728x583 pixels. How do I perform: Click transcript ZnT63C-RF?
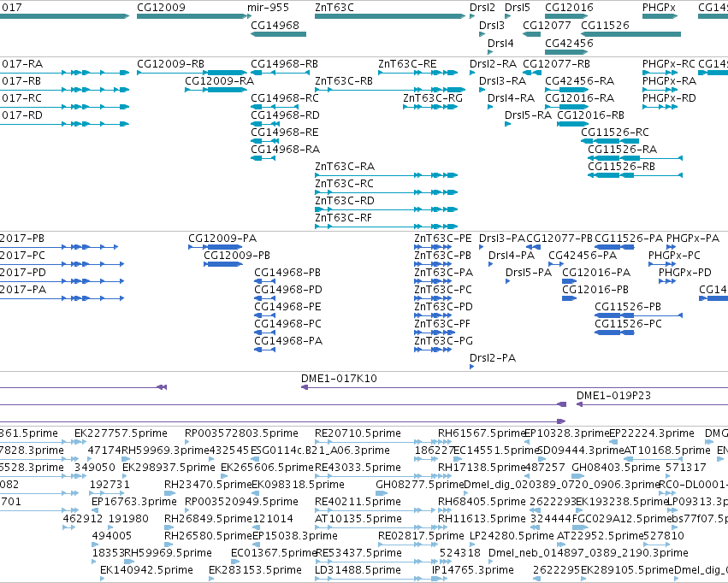point(343,219)
